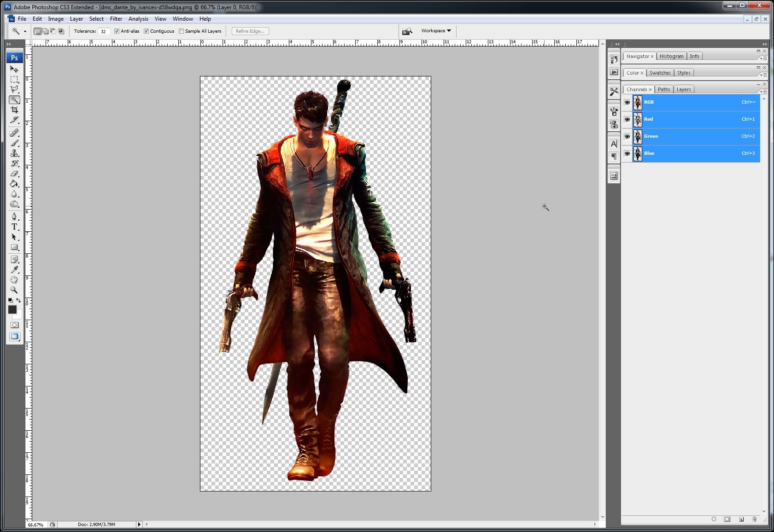Click the foreground color swatch
This screenshot has width=774, height=532.
(12, 310)
